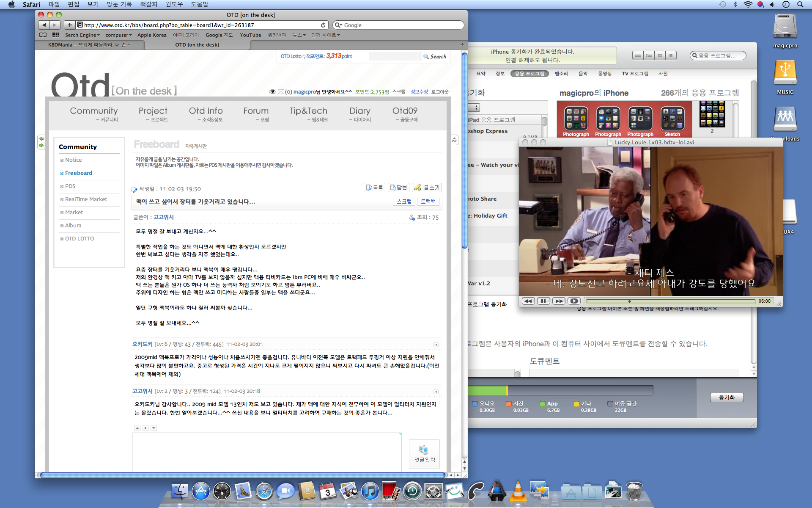812x508 pixels.
Task: Open the Google search magnifier dropdown
Action: [x=338, y=25]
